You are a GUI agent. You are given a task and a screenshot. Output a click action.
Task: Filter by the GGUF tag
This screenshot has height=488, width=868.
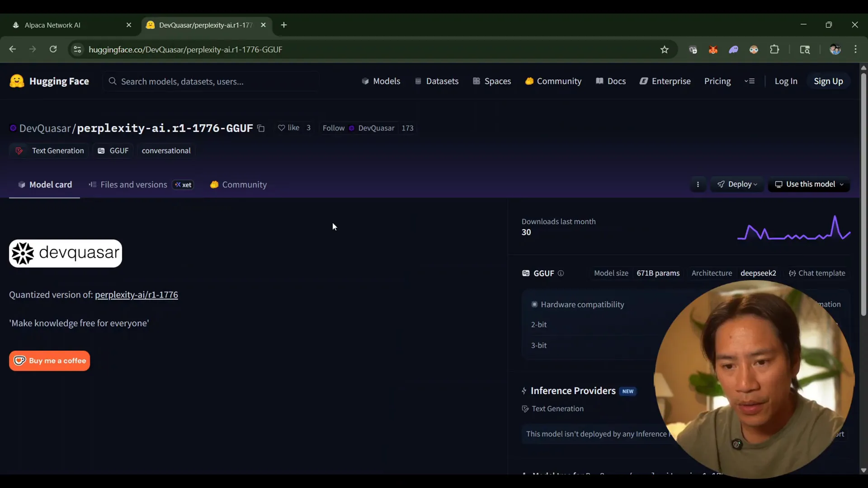113,151
